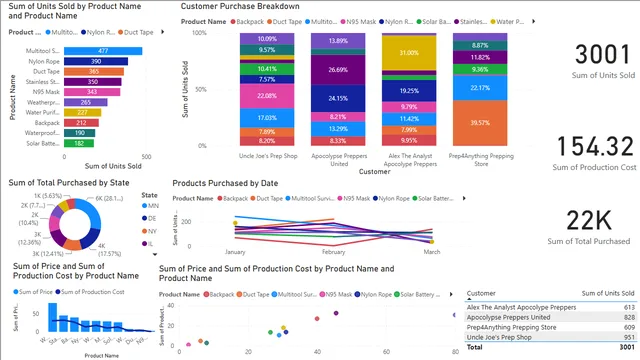Select the Uncle Joe's Prep Shop table row
This screenshot has width=640, height=360.
click(550, 337)
